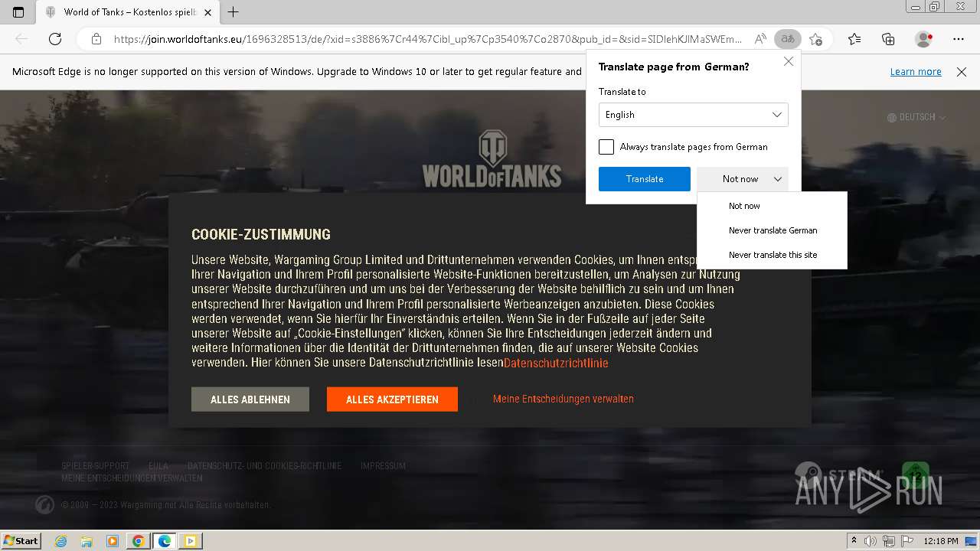The image size is (980, 551).
Task: Click the back navigation arrow
Action: click(21, 39)
